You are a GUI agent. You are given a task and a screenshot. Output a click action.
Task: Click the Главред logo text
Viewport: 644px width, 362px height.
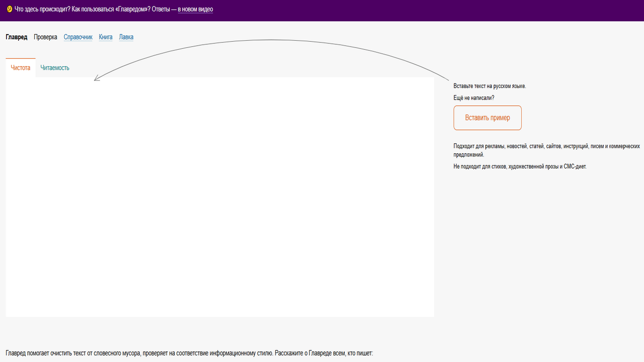(17, 37)
